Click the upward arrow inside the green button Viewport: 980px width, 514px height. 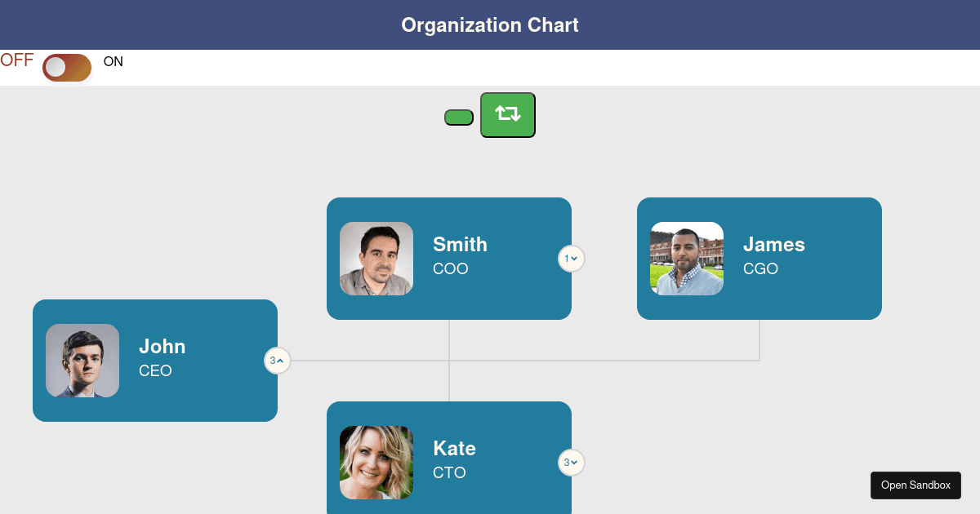[501, 111]
